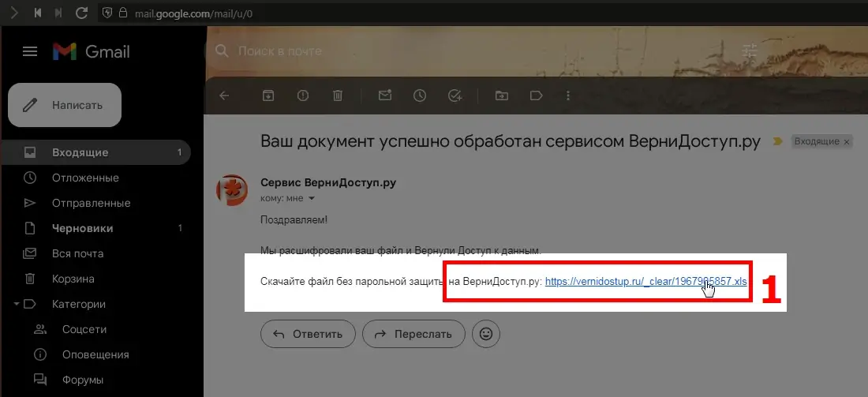868x397 pixels.
Task: Click the Поиск в почте search field
Action: (481, 51)
